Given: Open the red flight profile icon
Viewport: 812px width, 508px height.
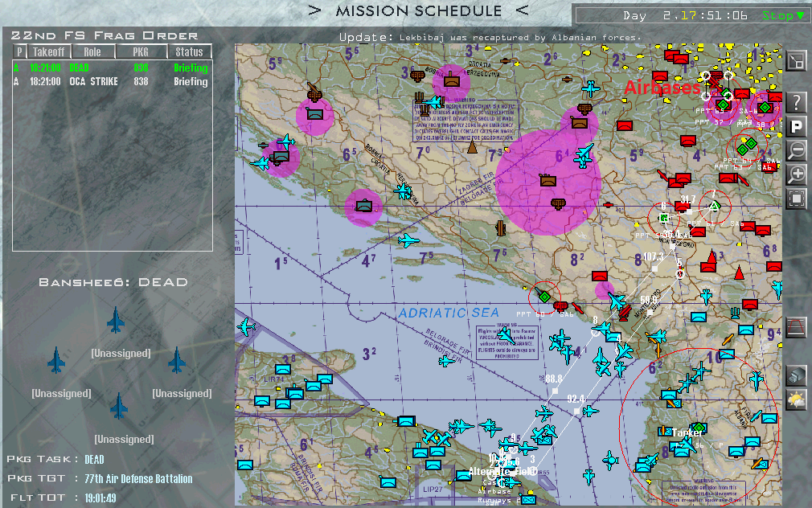Looking at the screenshot, I should coord(796,327).
